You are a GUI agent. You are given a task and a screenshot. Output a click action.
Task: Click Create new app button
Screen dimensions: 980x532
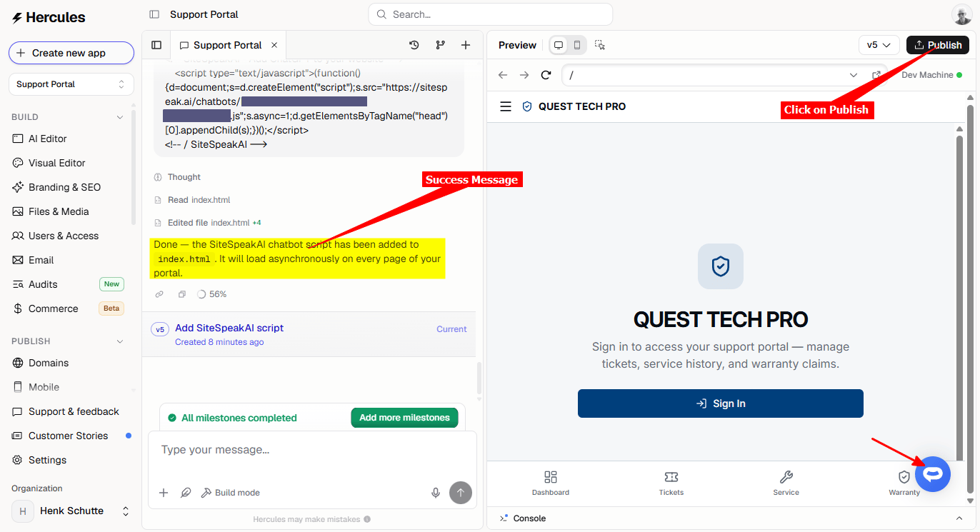point(71,53)
